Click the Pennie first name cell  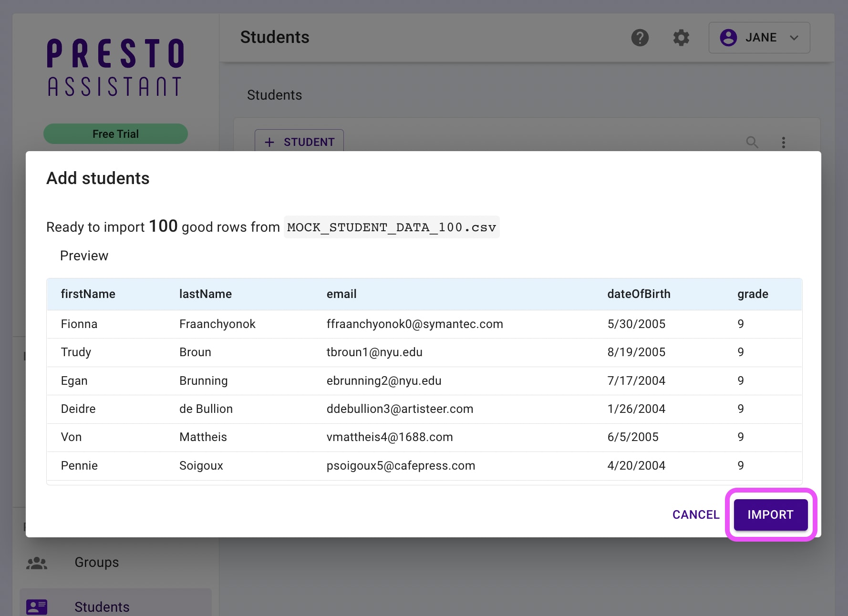click(x=79, y=466)
